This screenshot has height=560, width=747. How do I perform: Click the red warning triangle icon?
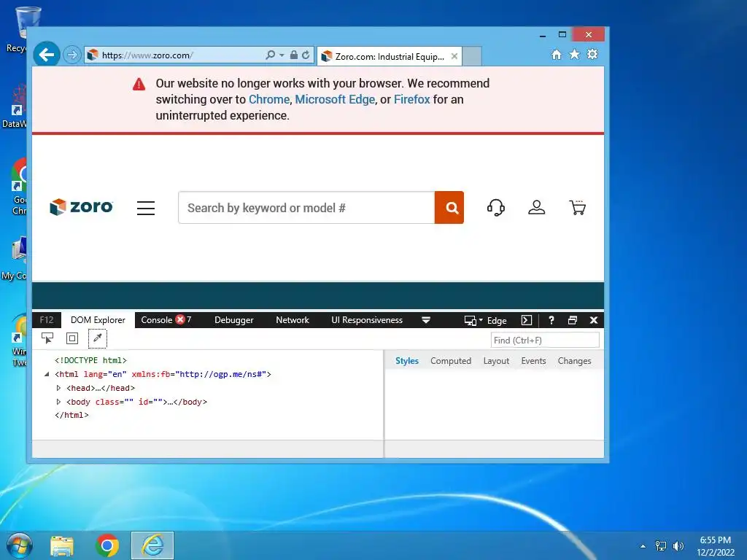click(139, 85)
